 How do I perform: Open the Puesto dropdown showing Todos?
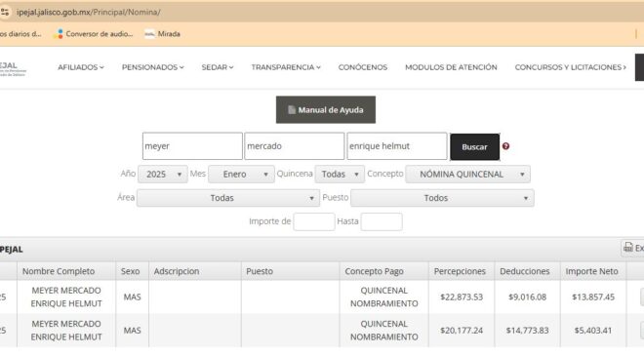click(x=442, y=198)
